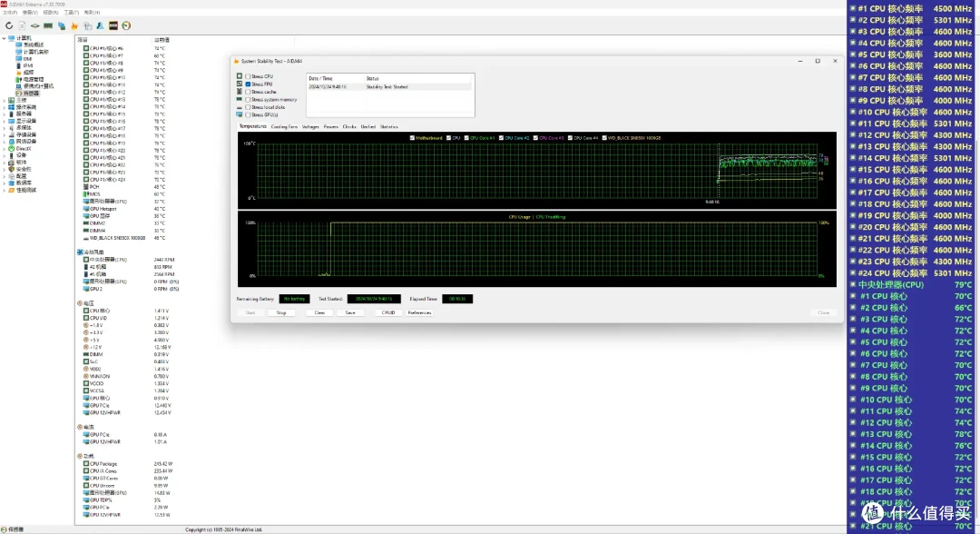980x534 pixels.
Task: Enable the Stress GPU(s) checkbox
Action: [248, 115]
